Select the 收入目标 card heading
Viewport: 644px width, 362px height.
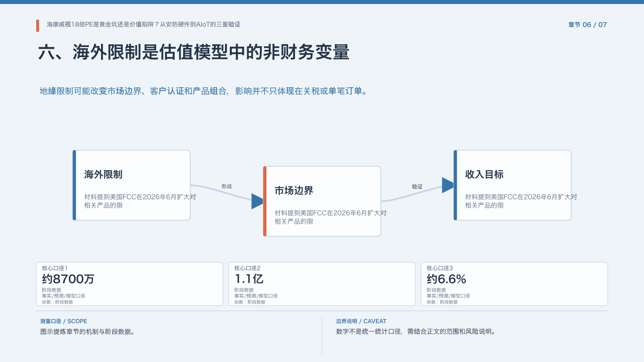(x=484, y=175)
